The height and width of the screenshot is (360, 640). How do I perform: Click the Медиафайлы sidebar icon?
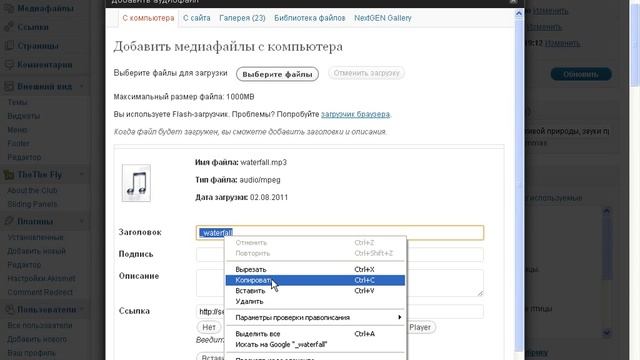tap(9, 9)
